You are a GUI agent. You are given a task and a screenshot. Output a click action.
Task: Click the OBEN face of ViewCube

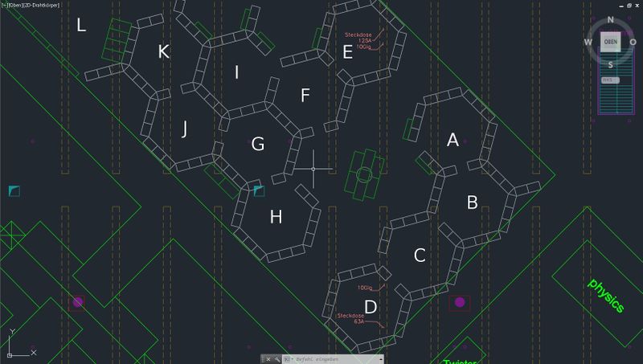pyautogui.click(x=611, y=43)
